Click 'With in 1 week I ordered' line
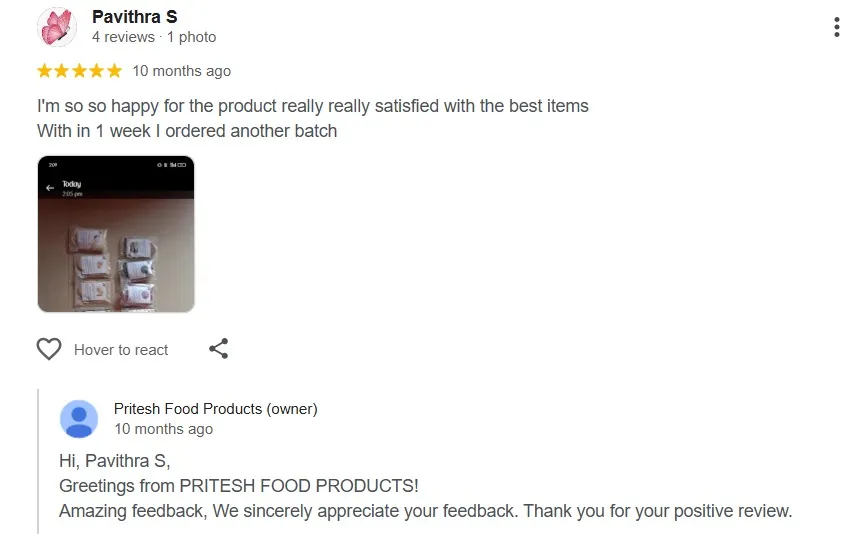 [x=187, y=131]
